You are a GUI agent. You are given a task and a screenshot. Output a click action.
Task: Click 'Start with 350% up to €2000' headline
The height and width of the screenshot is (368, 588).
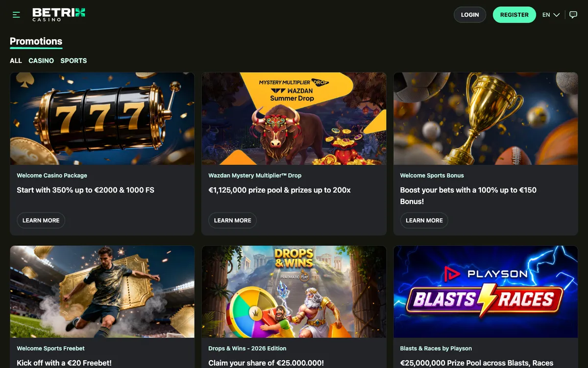pos(85,190)
